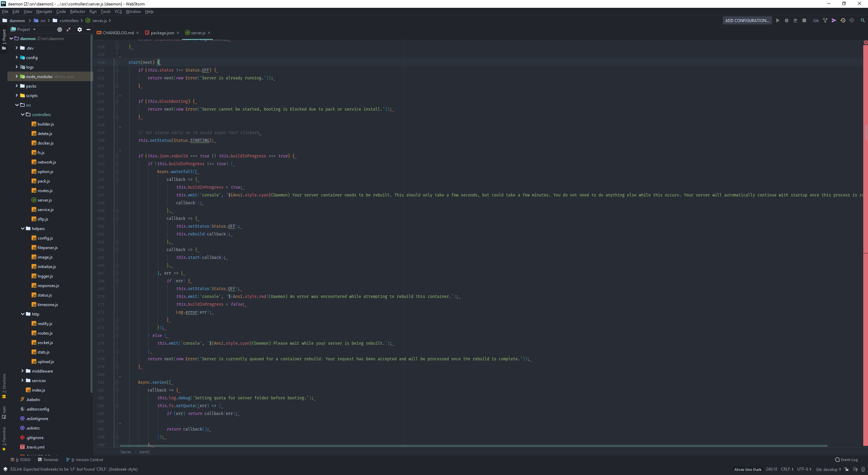This screenshot has height=475, width=868.
Task: Click the Project panel settings gear icon
Action: click(80, 30)
